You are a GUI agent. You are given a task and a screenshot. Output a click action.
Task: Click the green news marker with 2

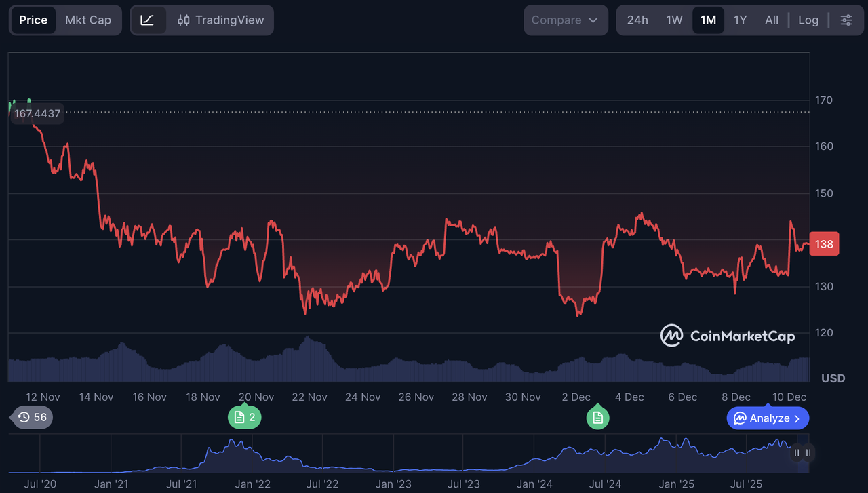244,417
